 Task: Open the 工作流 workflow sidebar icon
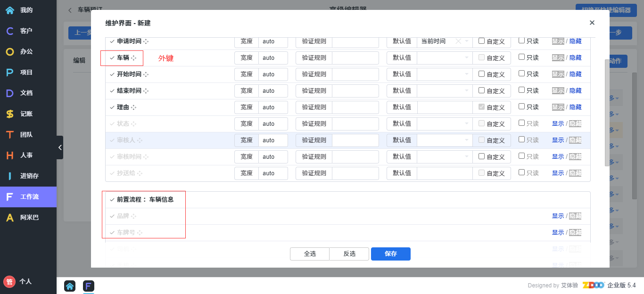pos(10,197)
